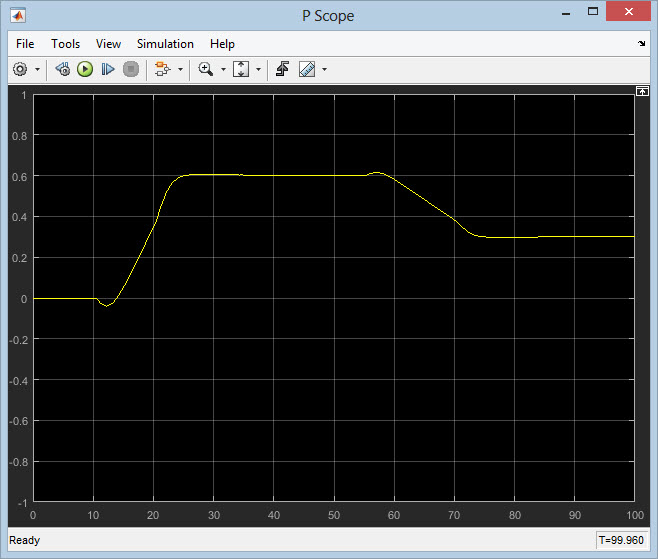Click the Highlight Simulink Block icon
658x559 pixels.
[162, 69]
